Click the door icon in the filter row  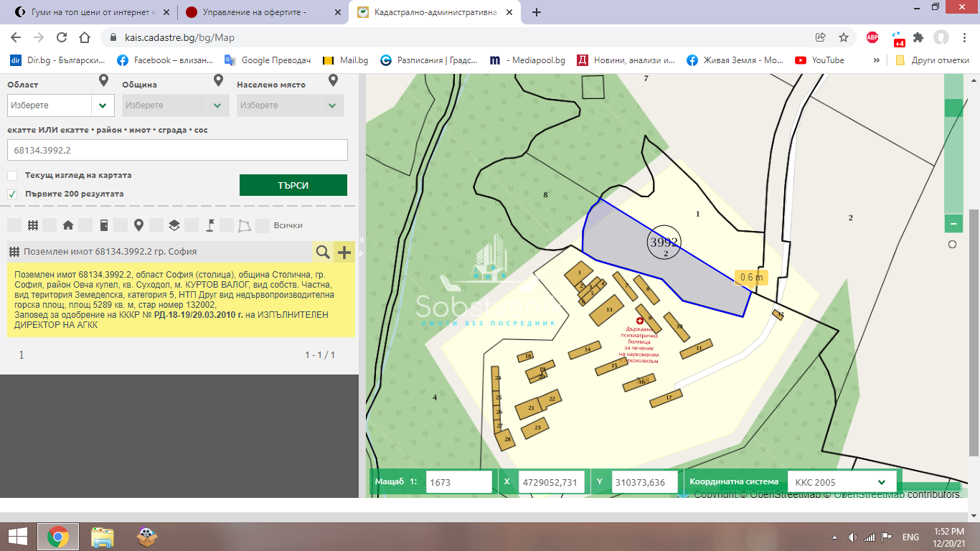pyautogui.click(x=104, y=225)
